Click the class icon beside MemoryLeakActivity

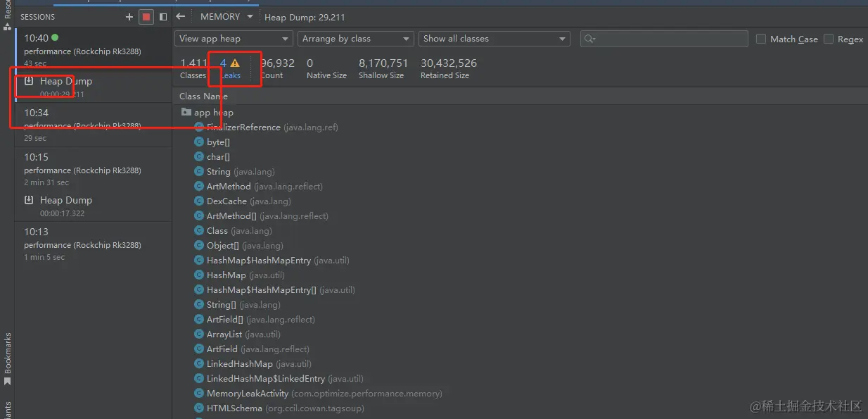pyautogui.click(x=200, y=393)
